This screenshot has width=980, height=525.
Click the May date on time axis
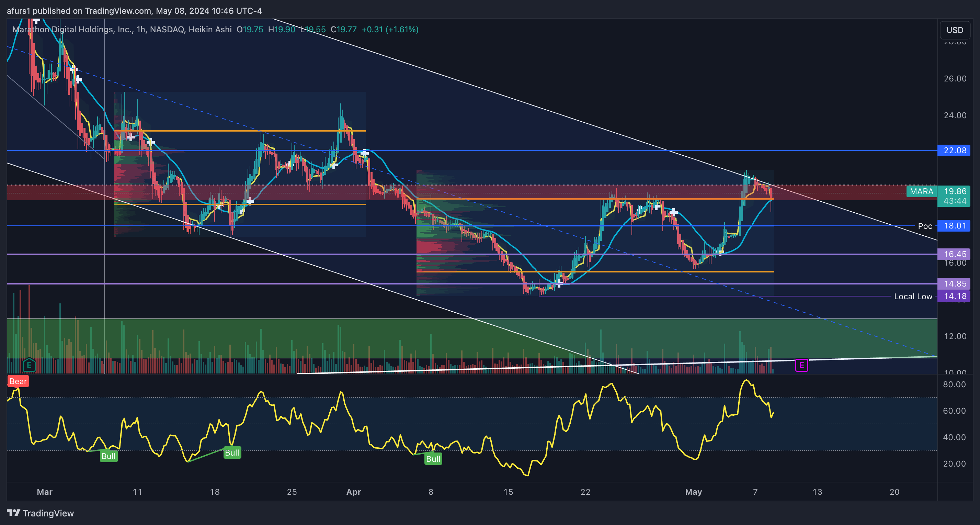(693, 492)
